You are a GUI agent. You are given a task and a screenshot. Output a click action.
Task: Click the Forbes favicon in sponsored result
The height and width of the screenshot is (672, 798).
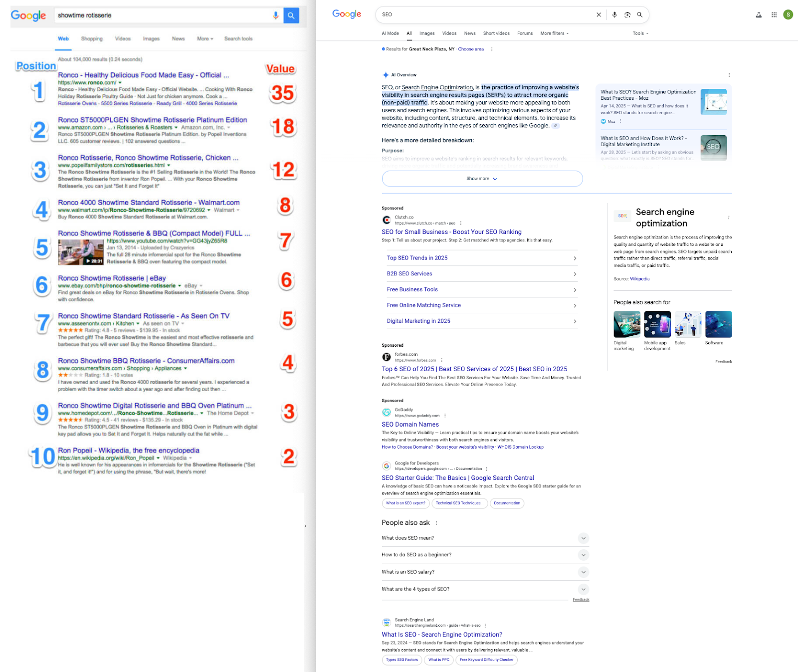[386, 357]
